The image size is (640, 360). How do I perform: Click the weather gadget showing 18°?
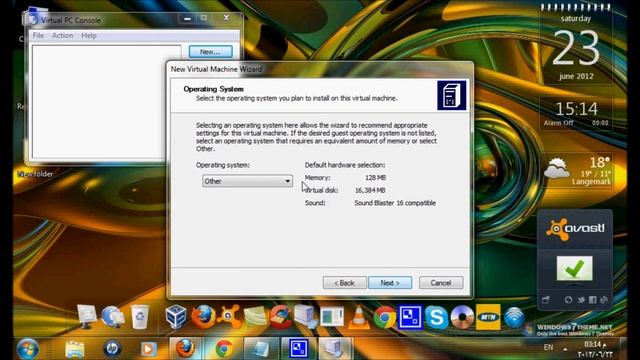(576, 170)
